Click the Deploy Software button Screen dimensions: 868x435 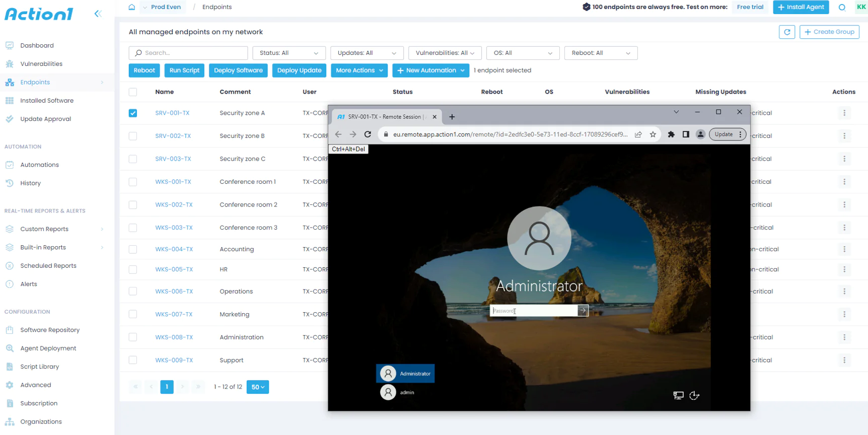pos(238,70)
